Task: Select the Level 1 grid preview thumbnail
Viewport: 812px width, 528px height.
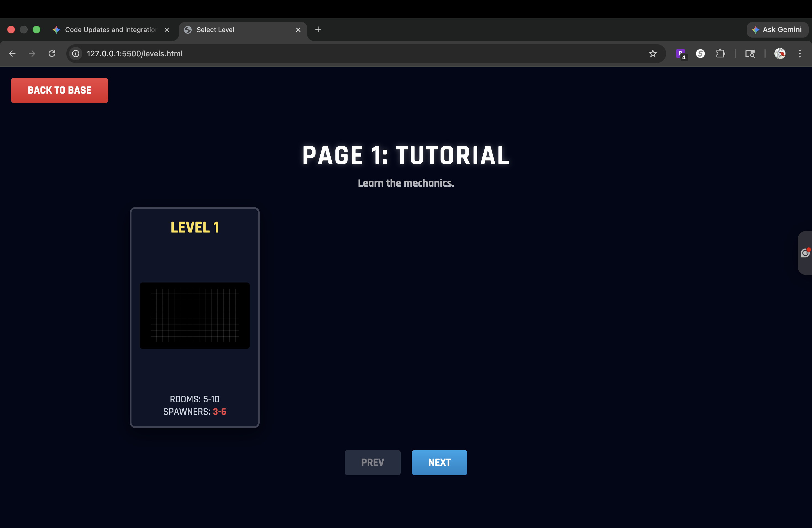Action: coord(194,315)
